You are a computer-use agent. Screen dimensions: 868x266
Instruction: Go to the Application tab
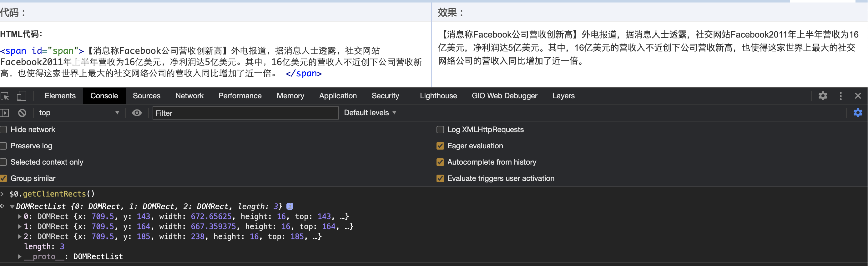tap(338, 96)
